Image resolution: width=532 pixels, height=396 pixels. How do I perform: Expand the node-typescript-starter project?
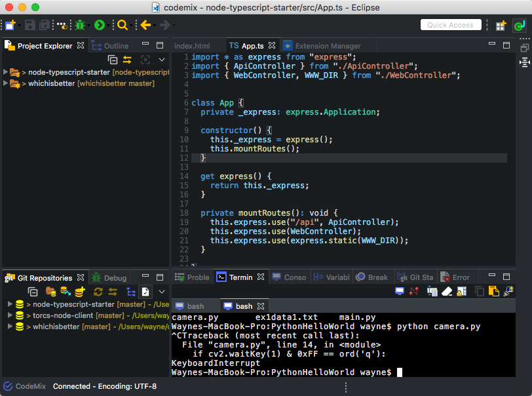6,72
